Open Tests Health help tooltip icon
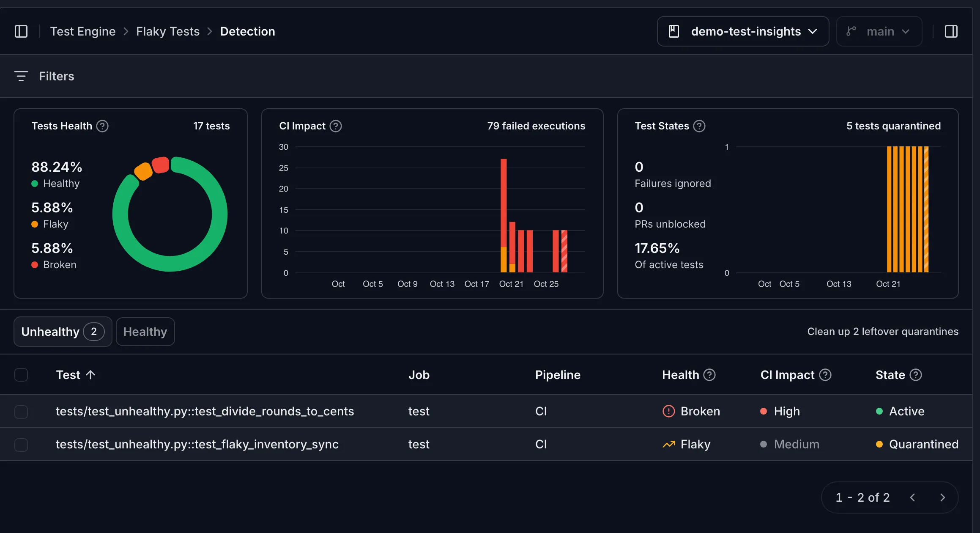Viewport: 980px width, 533px height. pyautogui.click(x=102, y=126)
